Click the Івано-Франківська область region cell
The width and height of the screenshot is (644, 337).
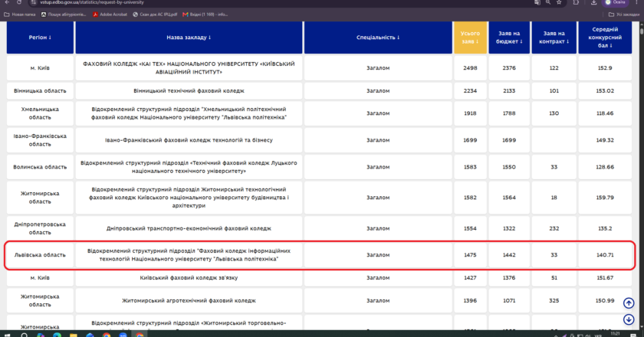click(x=40, y=140)
